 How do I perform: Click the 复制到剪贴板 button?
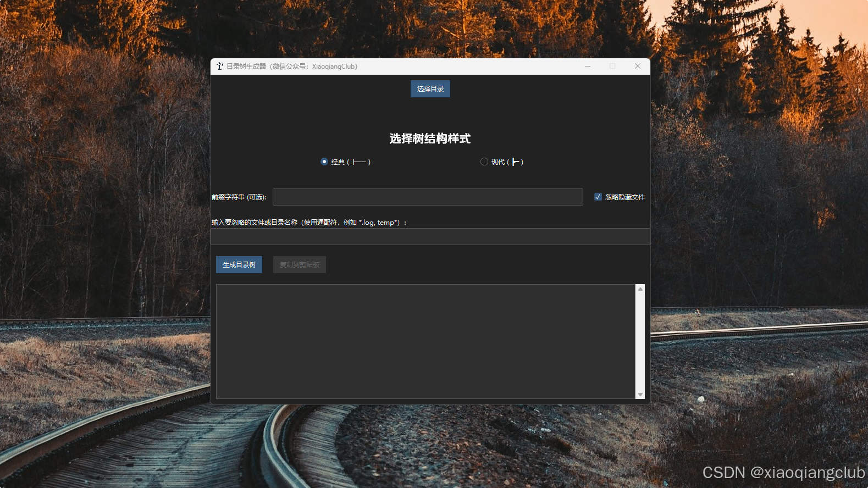pos(300,265)
